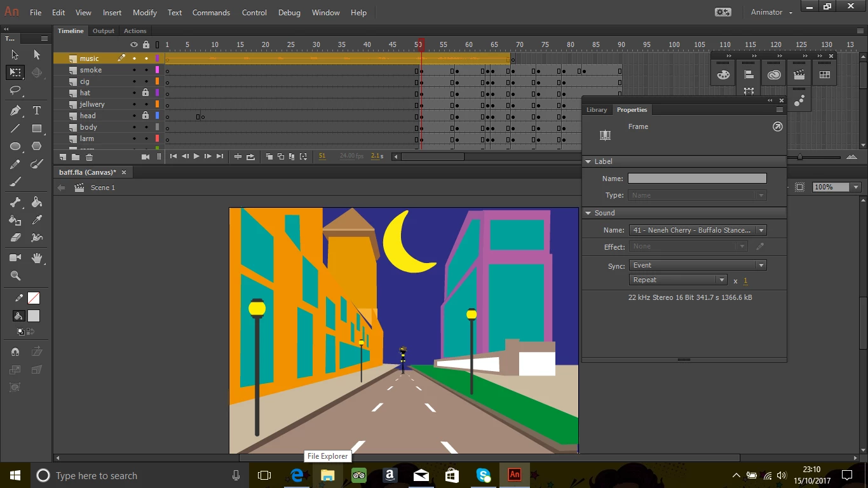The width and height of the screenshot is (868, 488).
Task: Activate the Zoom magnifier tool
Action: pyautogui.click(x=15, y=276)
